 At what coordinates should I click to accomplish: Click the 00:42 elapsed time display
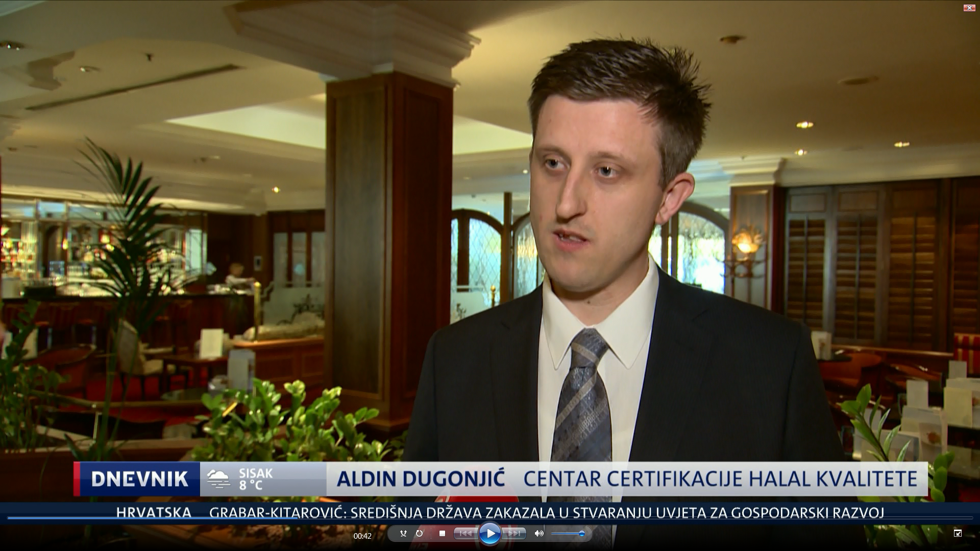pyautogui.click(x=362, y=536)
